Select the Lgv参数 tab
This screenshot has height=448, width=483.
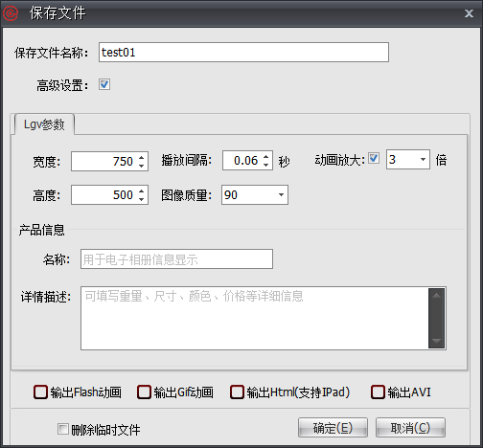point(44,124)
